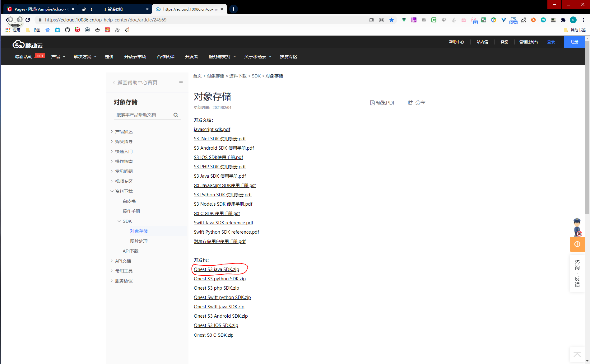This screenshot has width=590, height=364.
Task: Open the GitHub bookmark icon
Action: [x=67, y=30]
